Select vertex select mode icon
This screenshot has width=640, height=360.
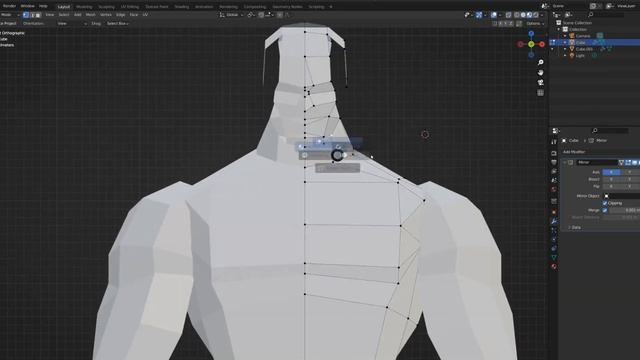coord(26,15)
